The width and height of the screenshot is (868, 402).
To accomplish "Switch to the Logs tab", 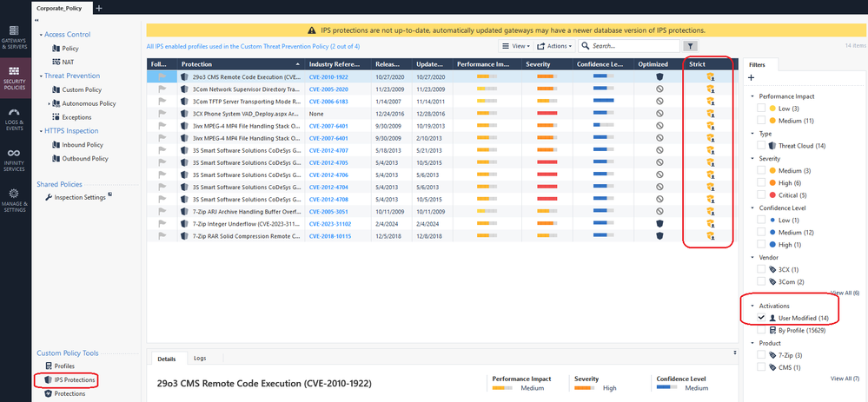I will [x=200, y=357].
